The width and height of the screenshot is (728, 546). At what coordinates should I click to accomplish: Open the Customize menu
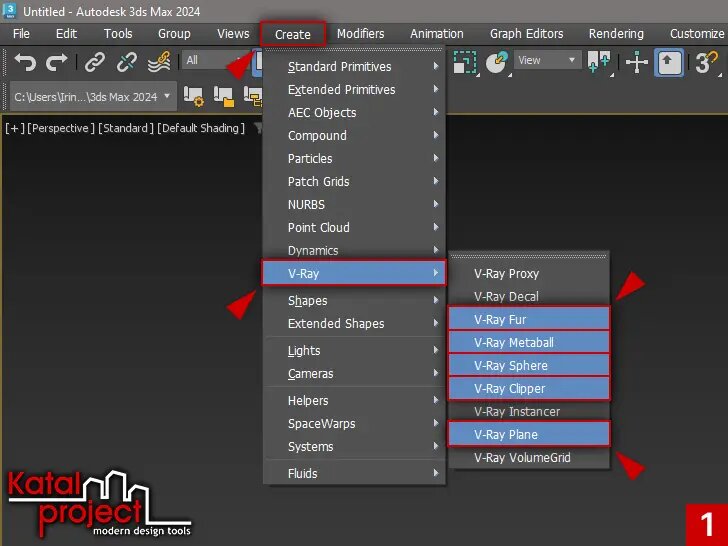[696, 33]
